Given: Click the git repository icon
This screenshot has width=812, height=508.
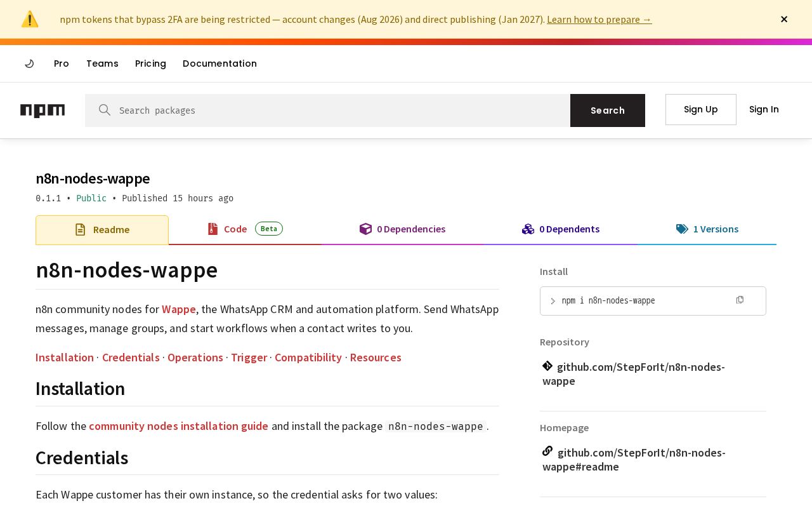Looking at the screenshot, I should (x=547, y=366).
